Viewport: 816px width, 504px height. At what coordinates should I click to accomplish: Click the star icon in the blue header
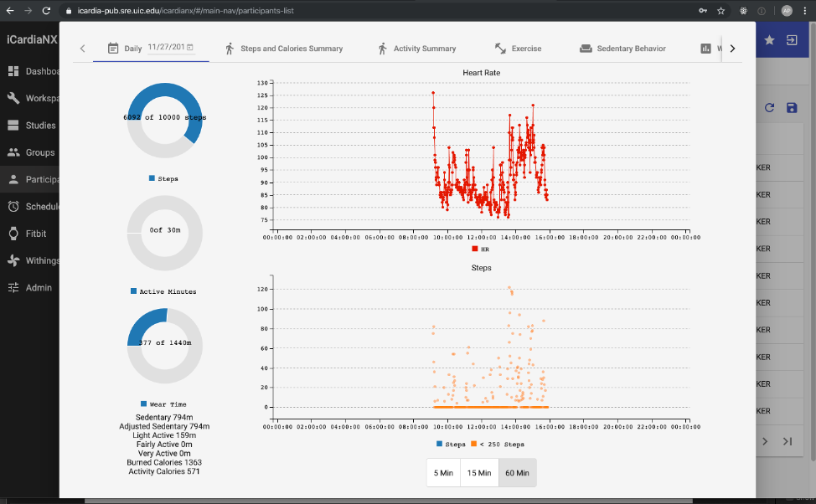tap(769, 40)
